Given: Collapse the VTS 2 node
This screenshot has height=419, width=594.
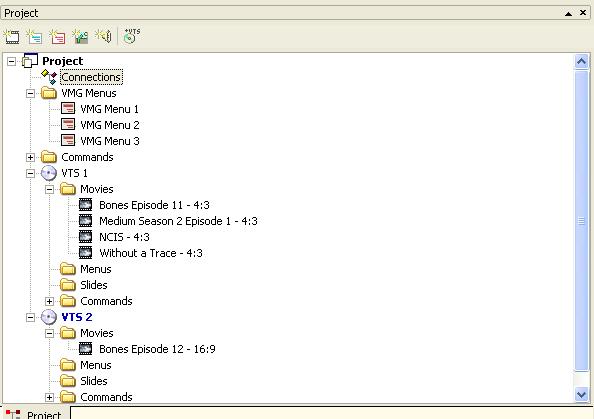Looking at the screenshot, I should point(30,317).
